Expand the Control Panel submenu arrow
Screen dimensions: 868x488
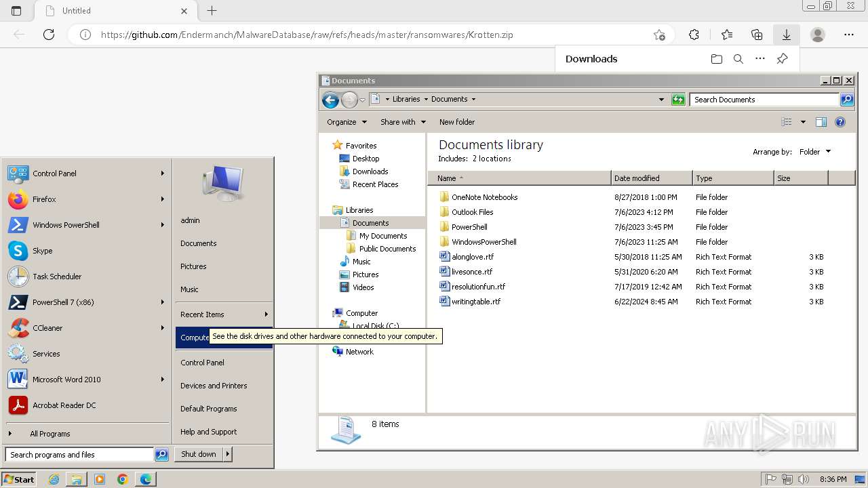pyautogui.click(x=163, y=174)
